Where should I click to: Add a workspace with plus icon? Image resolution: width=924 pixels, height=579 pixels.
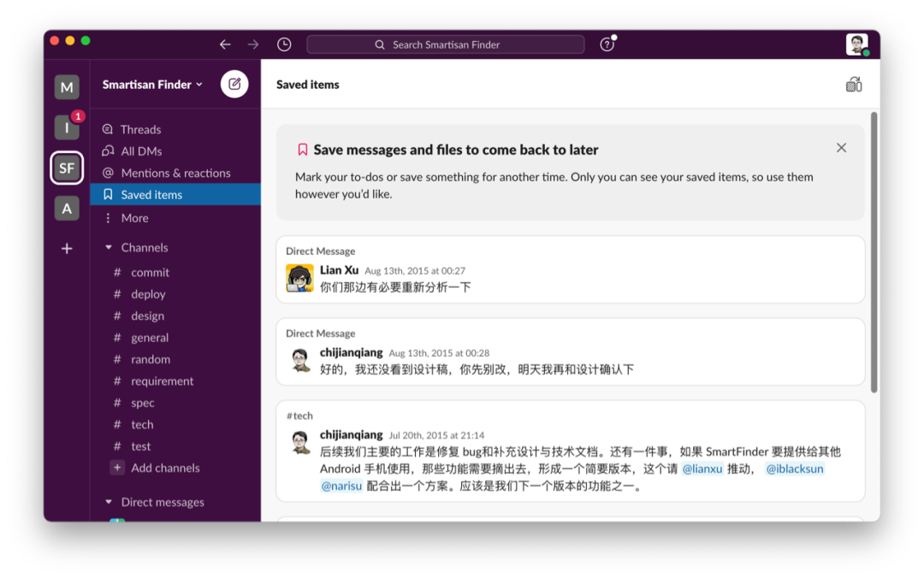[x=67, y=249]
